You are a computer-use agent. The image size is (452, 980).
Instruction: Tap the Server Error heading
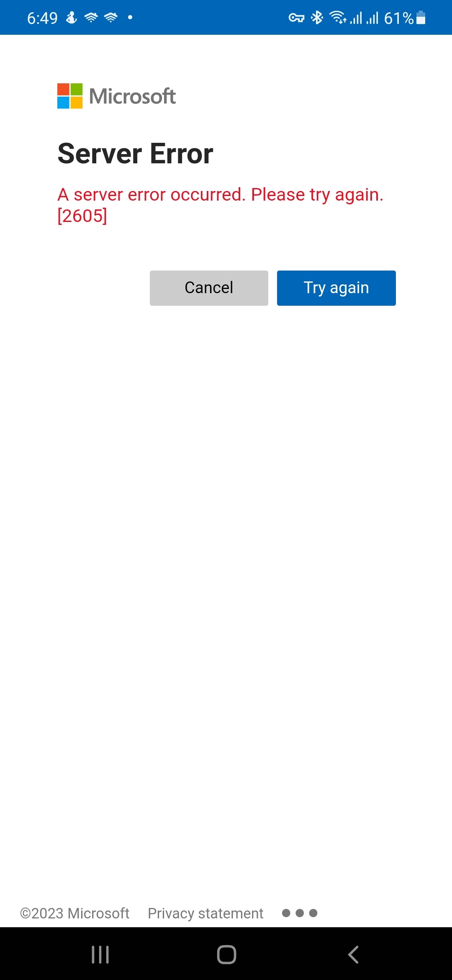point(135,154)
